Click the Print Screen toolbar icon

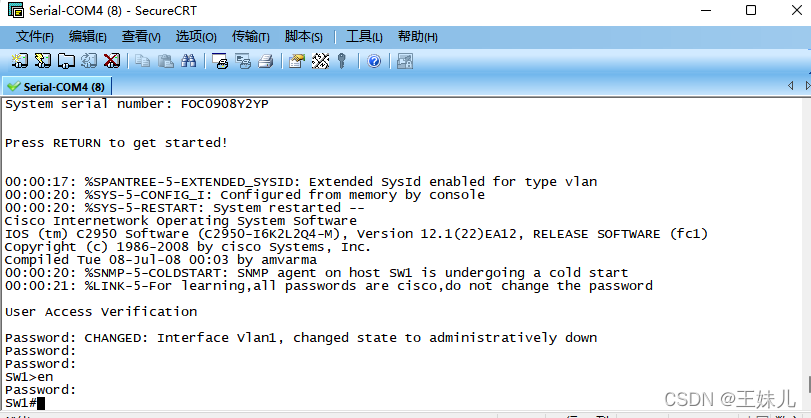point(220,61)
